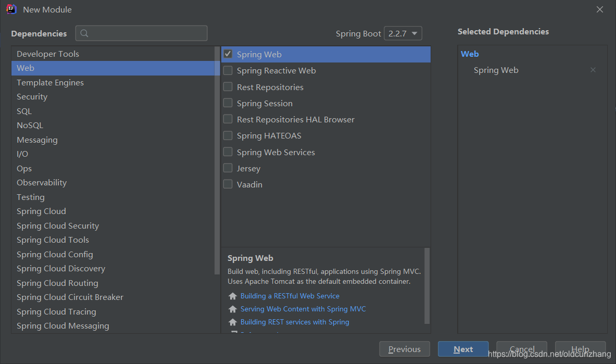Select the Spring Cloud category
This screenshot has height=364, width=616.
coord(113,211)
